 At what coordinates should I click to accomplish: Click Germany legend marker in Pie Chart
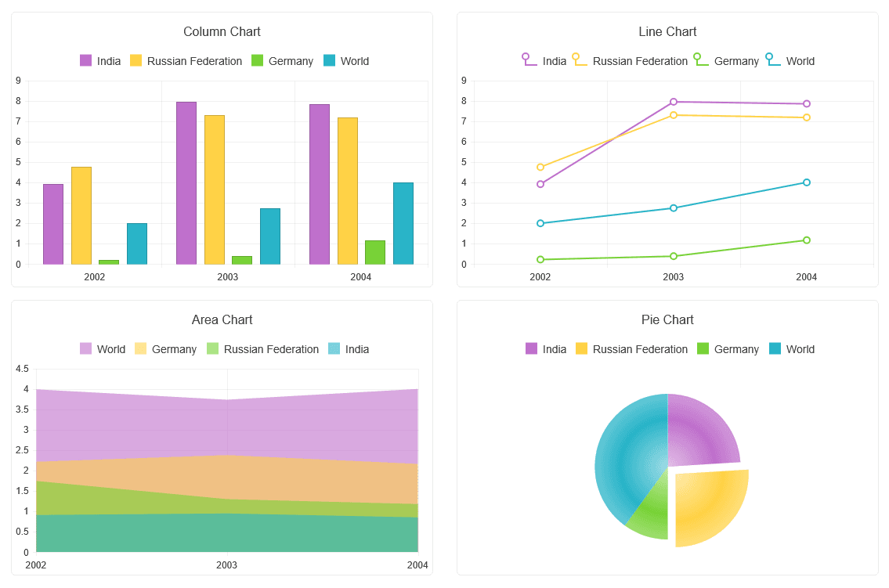coord(703,348)
